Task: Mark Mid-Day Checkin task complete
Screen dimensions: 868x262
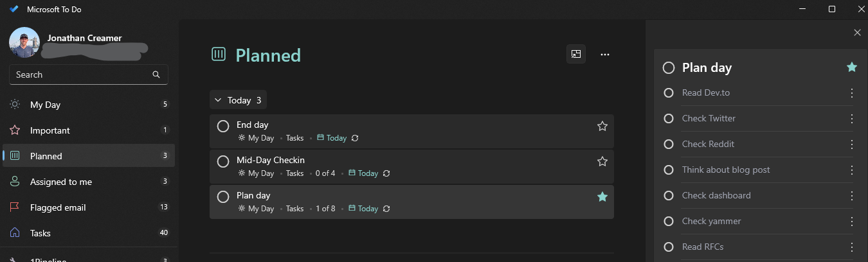Action: (x=223, y=162)
